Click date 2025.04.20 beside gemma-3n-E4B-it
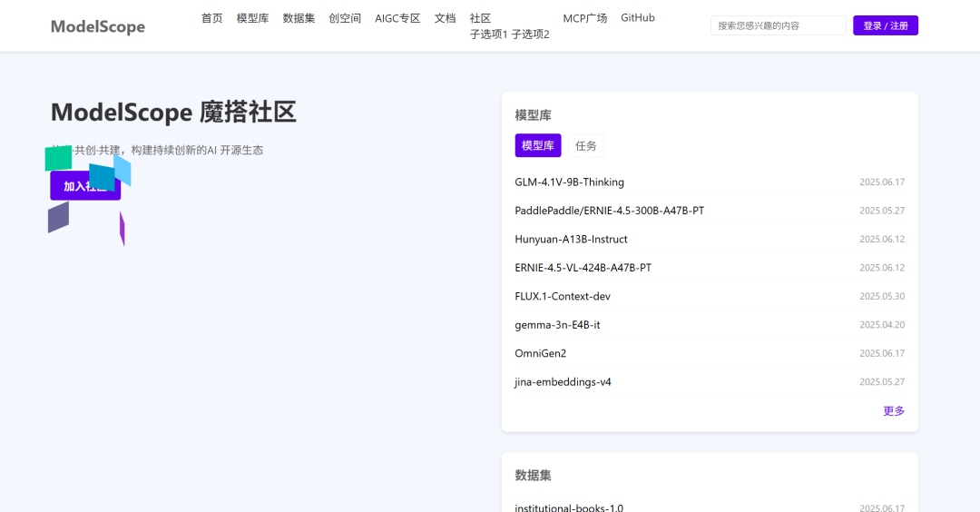 click(x=882, y=325)
